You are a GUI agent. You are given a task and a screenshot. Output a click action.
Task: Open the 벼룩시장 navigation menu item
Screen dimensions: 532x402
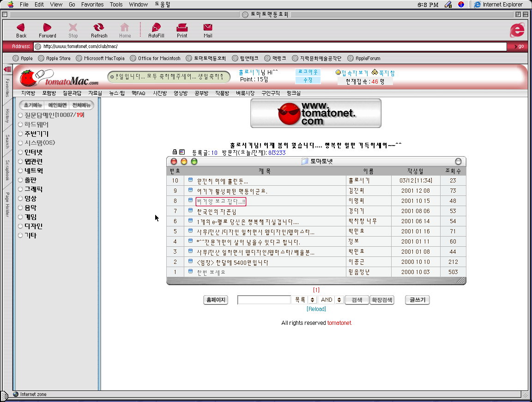click(245, 93)
